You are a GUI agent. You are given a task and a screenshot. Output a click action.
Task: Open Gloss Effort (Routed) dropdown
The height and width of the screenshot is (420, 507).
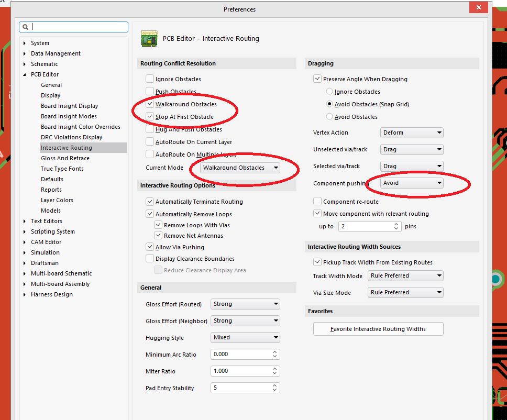point(245,304)
